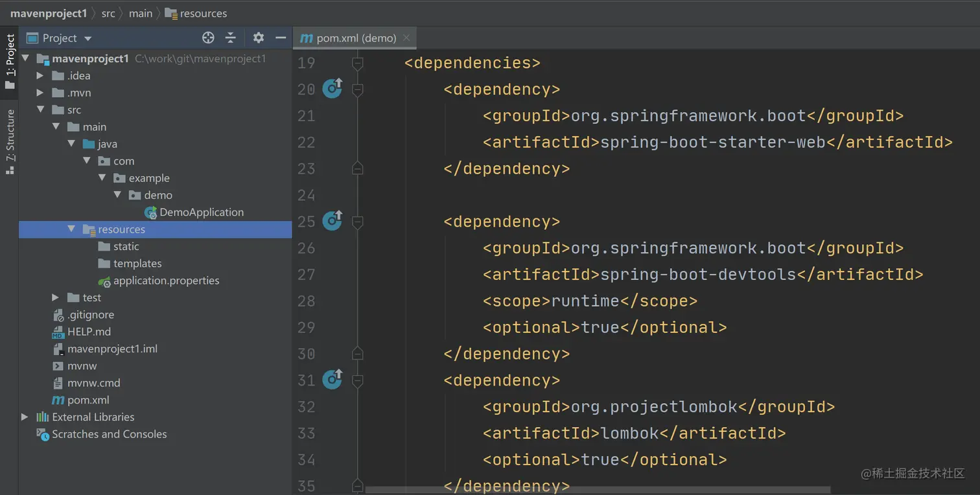Select the resources folder row
980x495 pixels.
click(156, 229)
